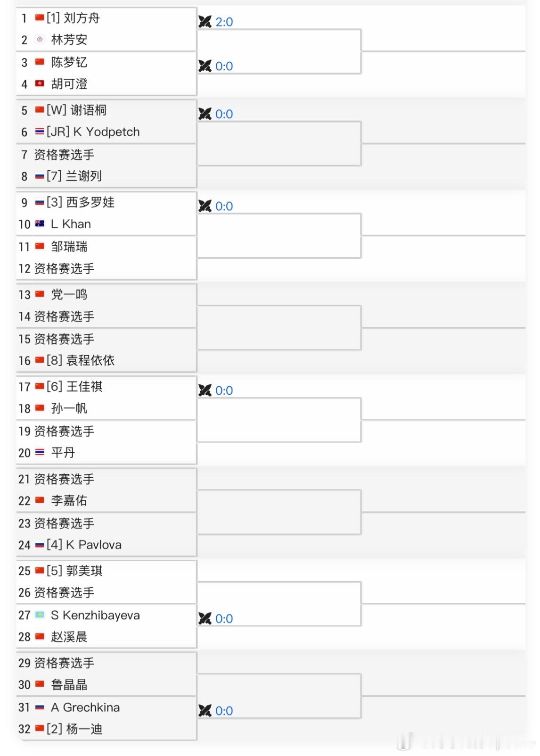Click the match icon for 西多罗娃 vs L Khan
This screenshot has height=756, width=540.
[205, 206]
